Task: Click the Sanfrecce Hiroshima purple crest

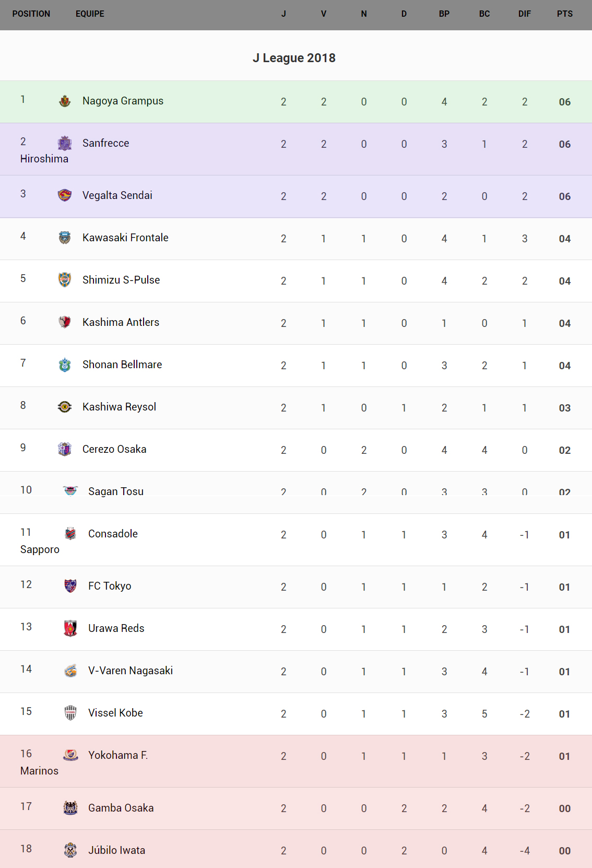Action: tap(65, 143)
